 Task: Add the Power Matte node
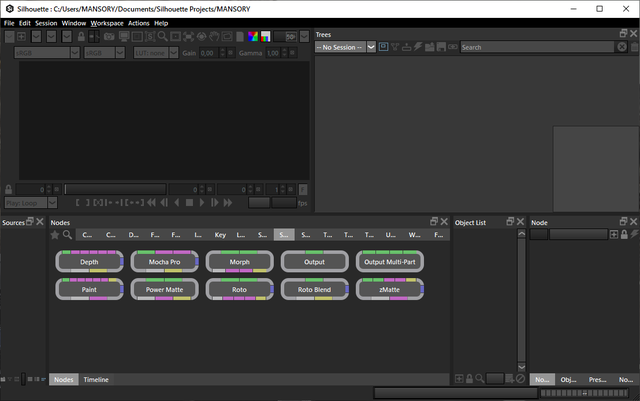click(x=164, y=290)
